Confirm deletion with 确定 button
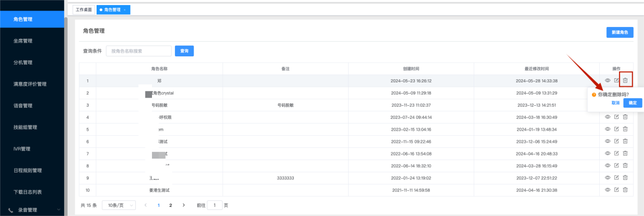The width and height of the screenshot is (644, 216). (633, 103)
